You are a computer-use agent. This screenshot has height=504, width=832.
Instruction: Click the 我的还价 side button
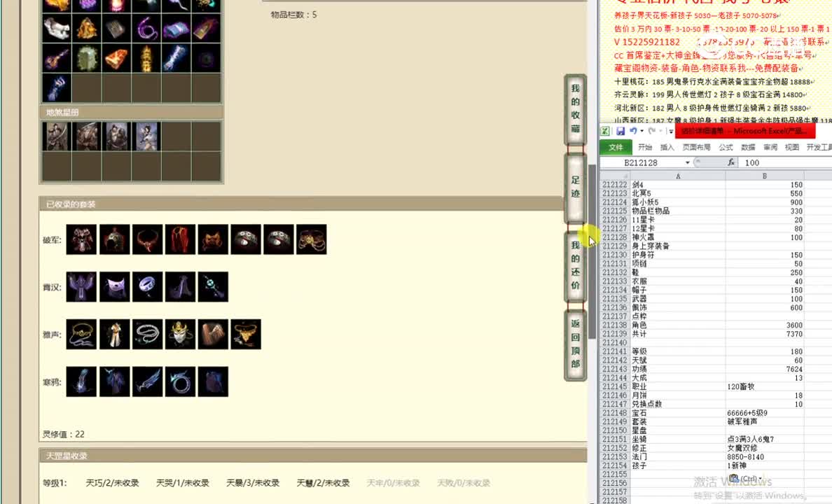575,265
